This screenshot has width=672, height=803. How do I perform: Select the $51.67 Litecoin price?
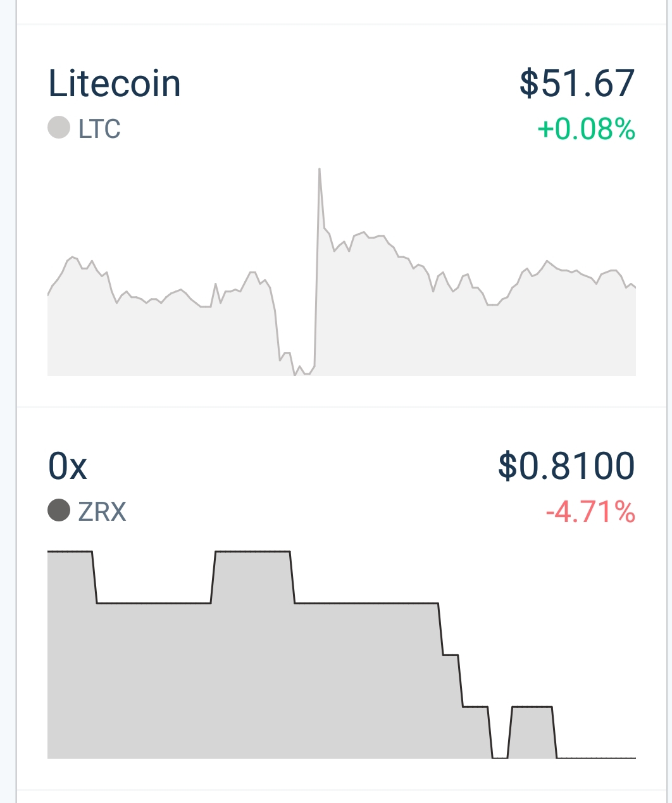577,84
